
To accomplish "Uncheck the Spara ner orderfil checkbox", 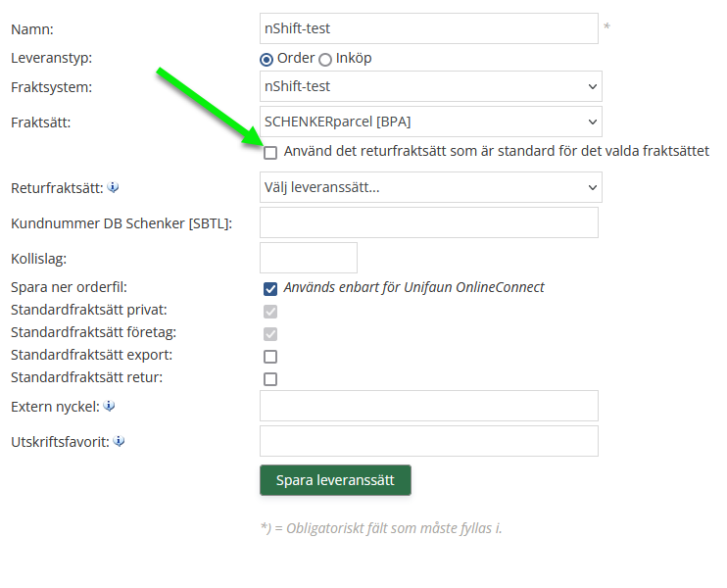I will tap(270, 288).
